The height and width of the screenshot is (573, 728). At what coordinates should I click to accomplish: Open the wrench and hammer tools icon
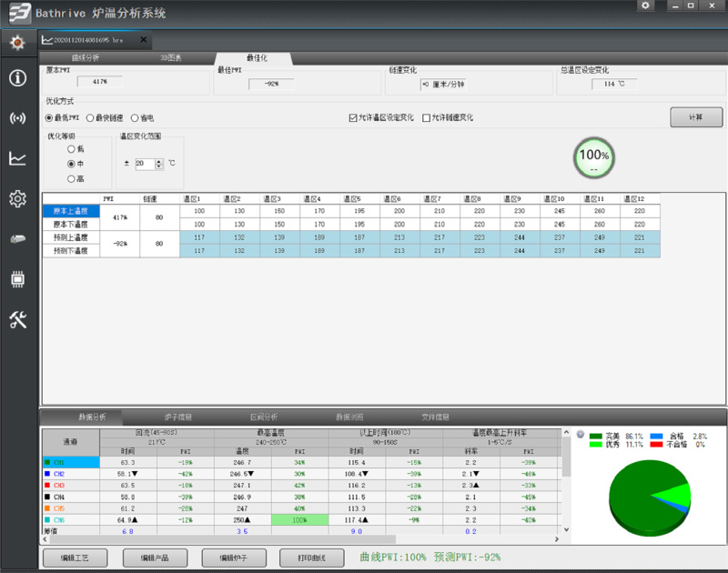17,318
